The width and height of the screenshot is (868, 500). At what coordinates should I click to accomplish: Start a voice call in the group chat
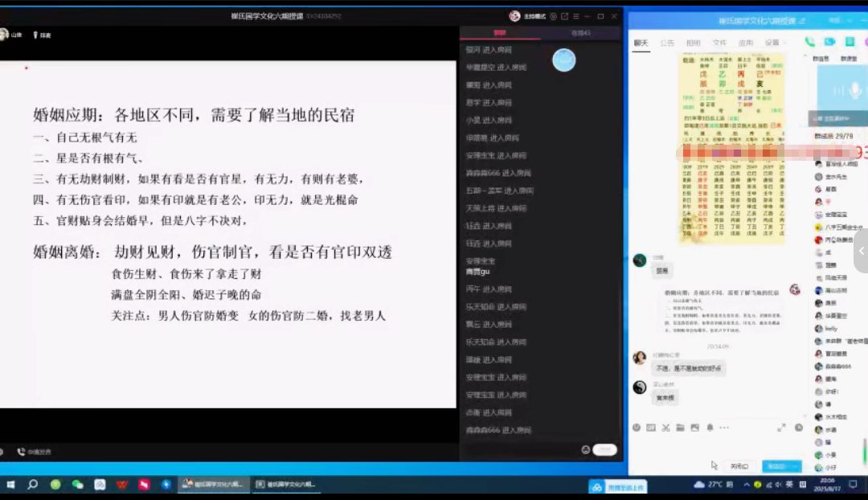tap(809, 42)
